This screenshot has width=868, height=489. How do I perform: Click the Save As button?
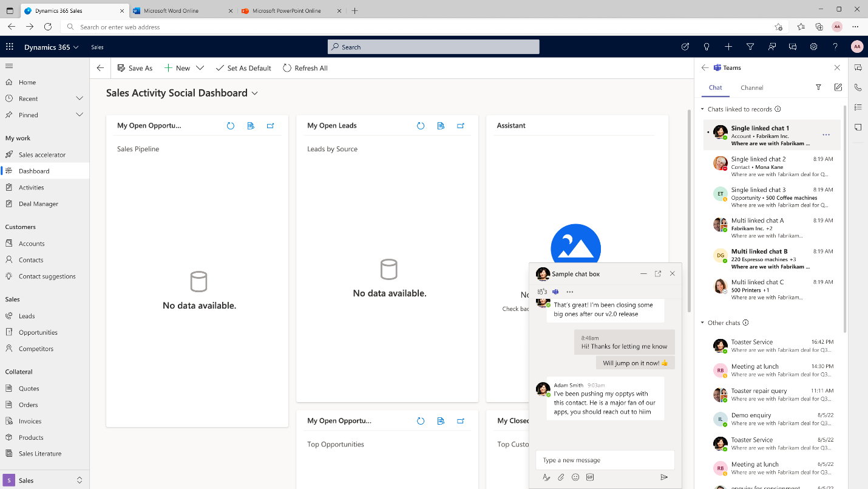point(135,67)
